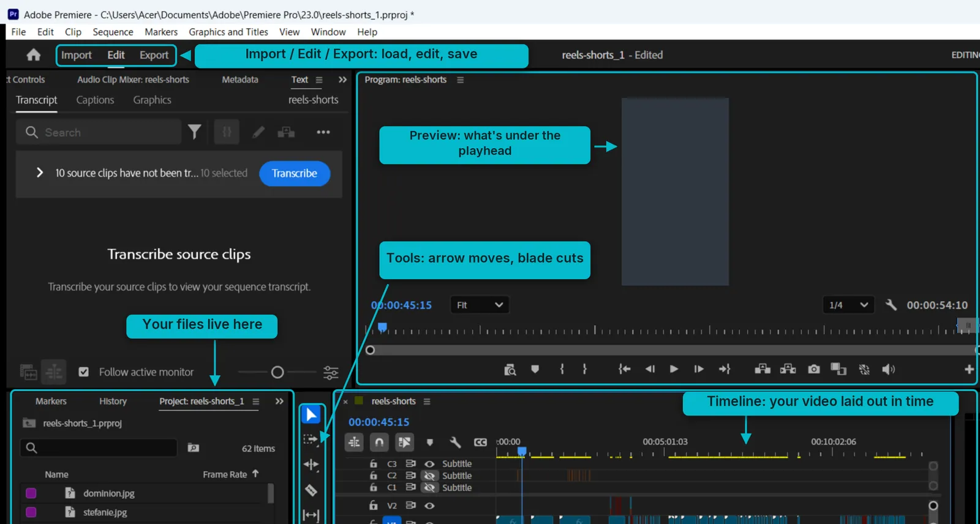Click new bin folder icon in Project panel
The height and width of the screenshot is (524, 980).
[x=194, y=448]
